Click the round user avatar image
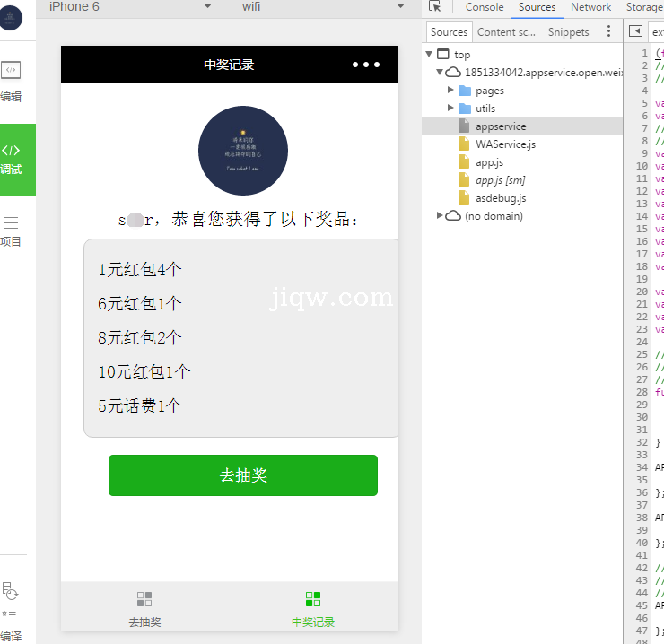The image size is (664, 644). (x=243, y=151)
